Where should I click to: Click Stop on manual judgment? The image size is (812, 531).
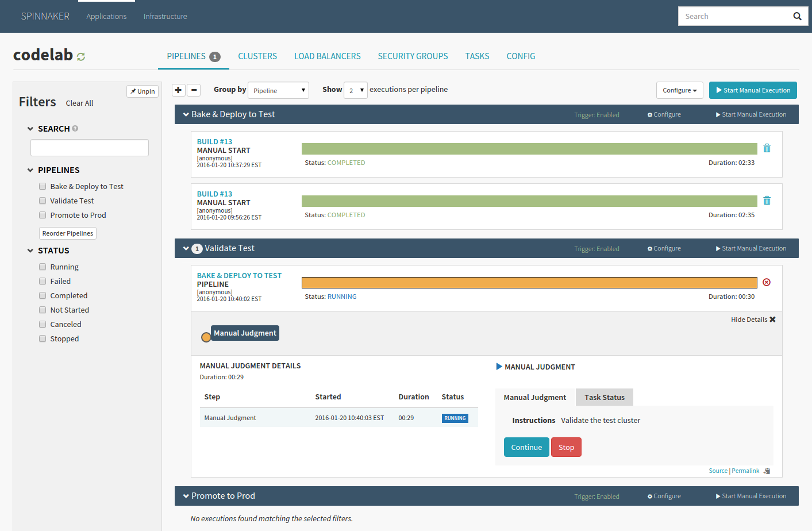pyautogui.click(x=566, y=447)
